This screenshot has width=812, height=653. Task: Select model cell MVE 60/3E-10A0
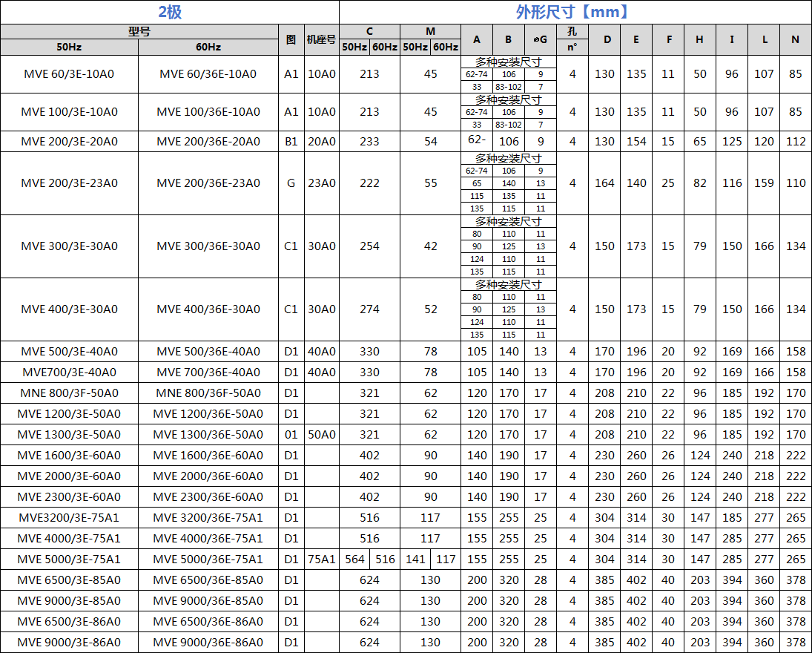(69, 74)
